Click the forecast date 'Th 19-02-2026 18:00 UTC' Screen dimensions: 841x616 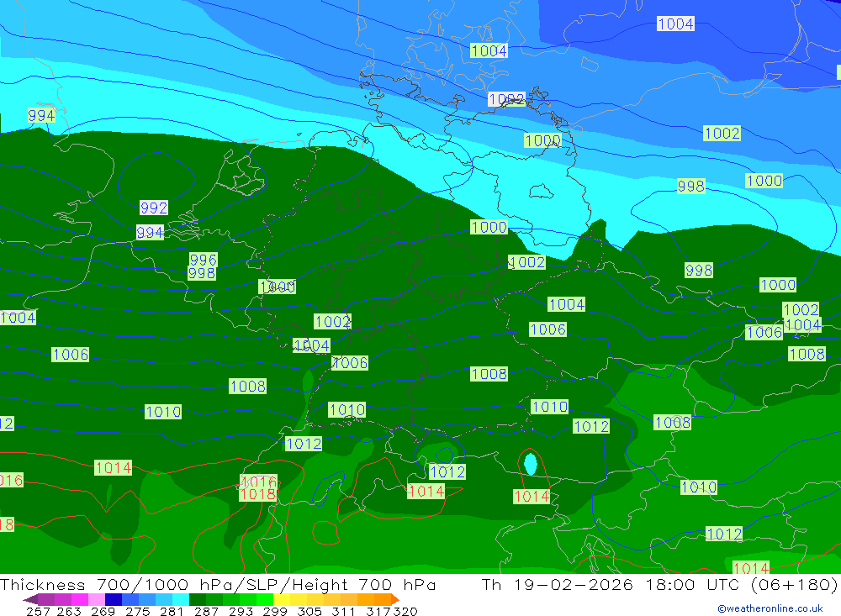pyautogui.click(x=613, y=584)
